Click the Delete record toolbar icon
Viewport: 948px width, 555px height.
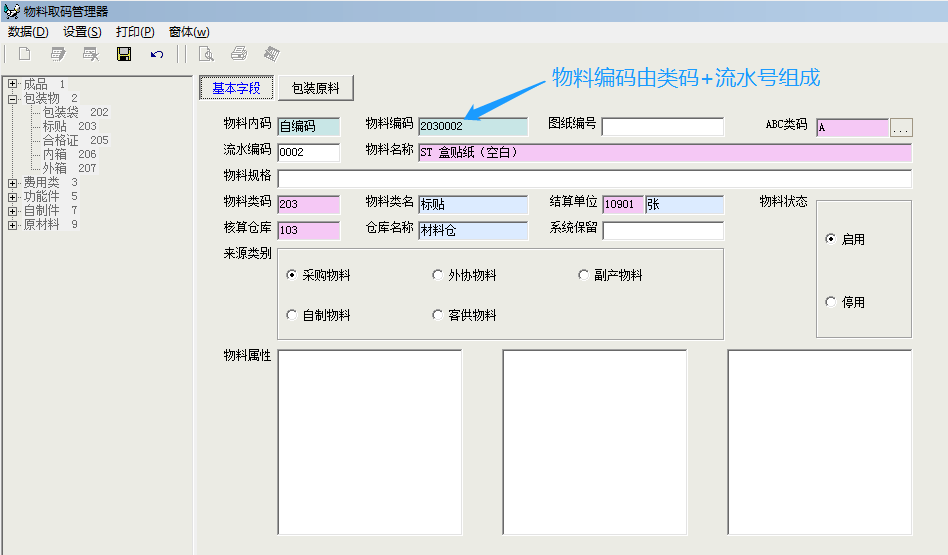[x=91, y=54]
